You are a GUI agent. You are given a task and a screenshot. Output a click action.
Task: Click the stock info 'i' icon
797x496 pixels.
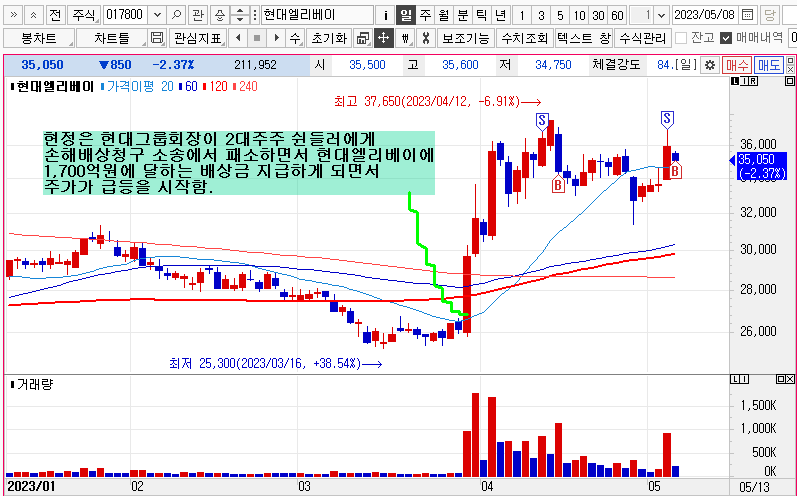386,15
